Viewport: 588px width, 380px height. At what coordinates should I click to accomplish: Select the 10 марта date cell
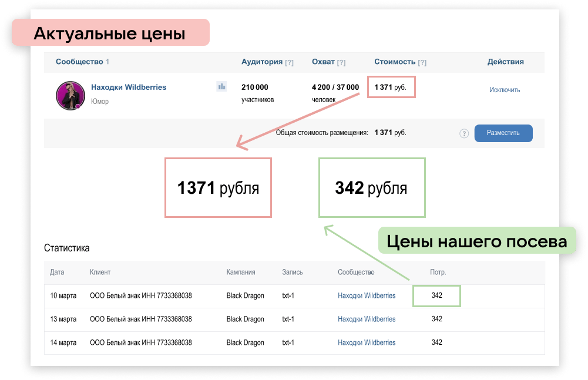click(63, 295)
